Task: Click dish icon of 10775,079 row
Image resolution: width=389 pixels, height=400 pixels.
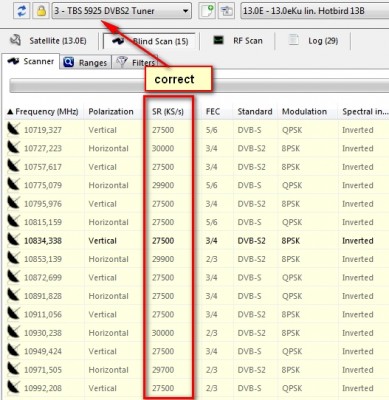Action: [14, 185]
